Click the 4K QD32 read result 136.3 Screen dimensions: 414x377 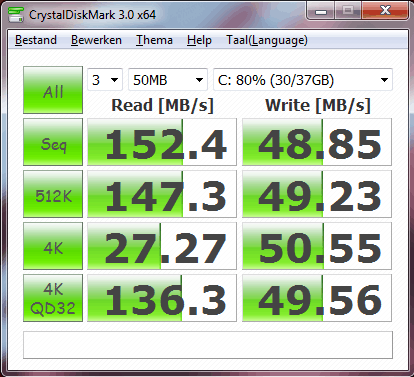(x=162, y=298)
